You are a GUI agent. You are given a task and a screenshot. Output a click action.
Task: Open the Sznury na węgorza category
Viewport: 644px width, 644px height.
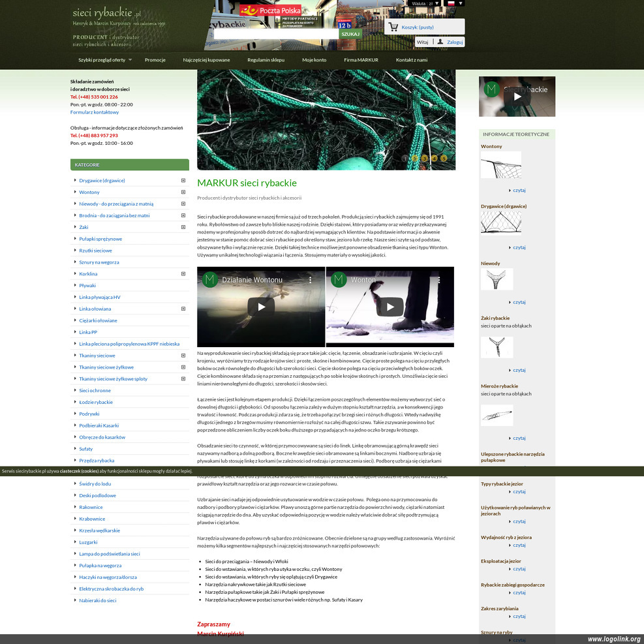pos(99,262)
